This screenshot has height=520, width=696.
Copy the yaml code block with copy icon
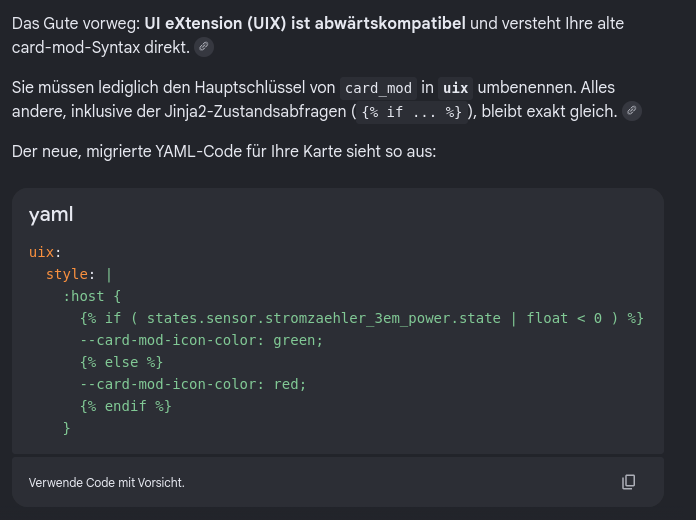pyautogui.click(x=628, y=482)
